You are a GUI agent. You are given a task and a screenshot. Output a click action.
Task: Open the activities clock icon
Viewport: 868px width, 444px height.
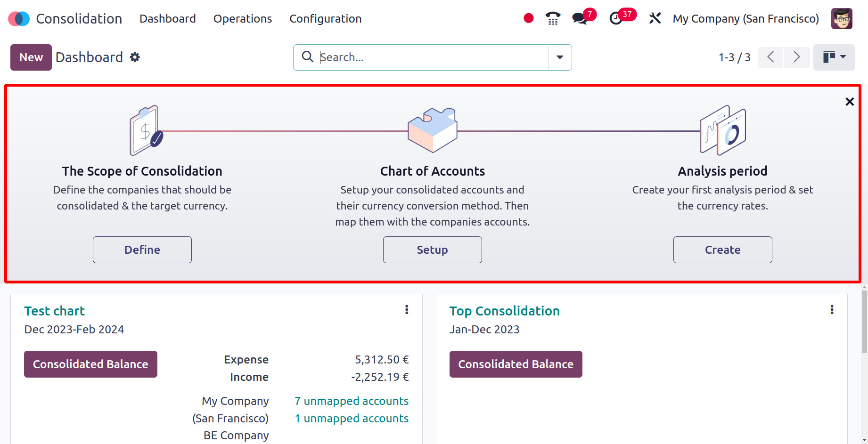click(616, 19)
